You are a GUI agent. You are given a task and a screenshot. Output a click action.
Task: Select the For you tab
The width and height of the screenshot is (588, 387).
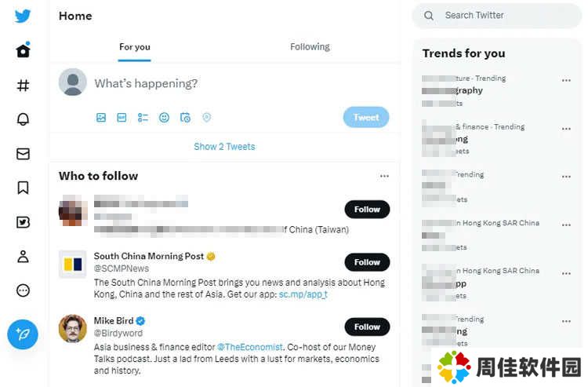point(135,47)
